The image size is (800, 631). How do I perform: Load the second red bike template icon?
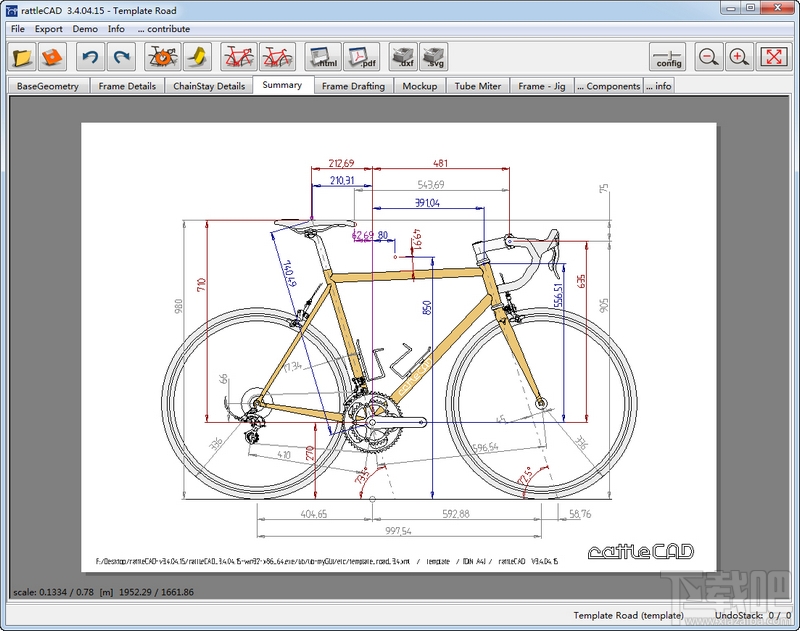[277, 57]
